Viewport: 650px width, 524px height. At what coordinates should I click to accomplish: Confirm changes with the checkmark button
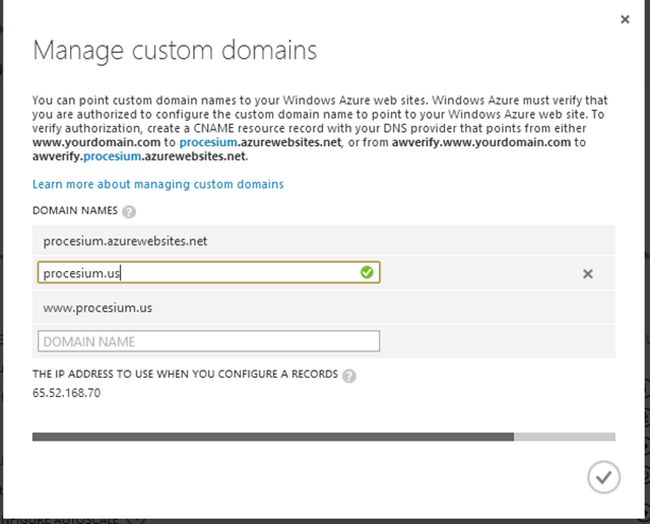click(604, 477)
